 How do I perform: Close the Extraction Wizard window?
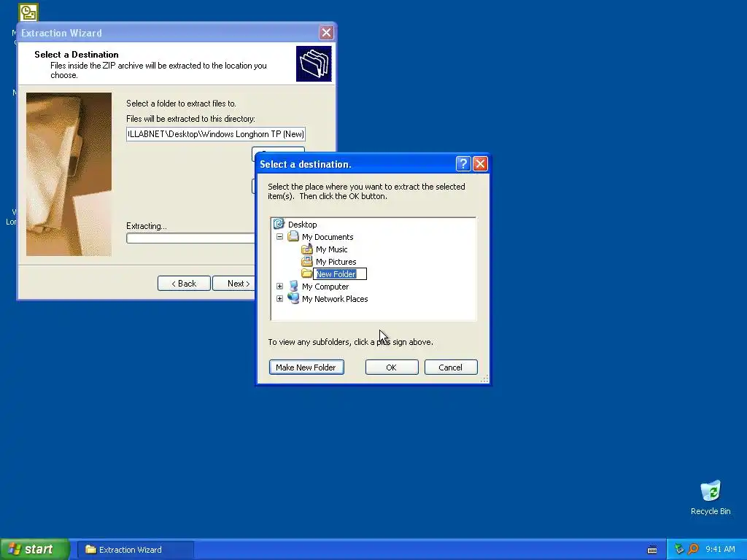tap(326, 32)
